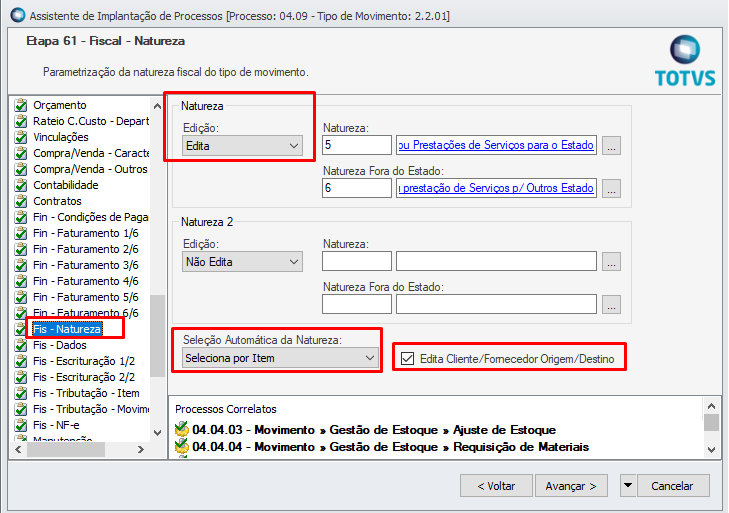The width and height of the screenshot is (729, 513).
Task: Click the Cancelar button
Action: click(x=673, y=486)
